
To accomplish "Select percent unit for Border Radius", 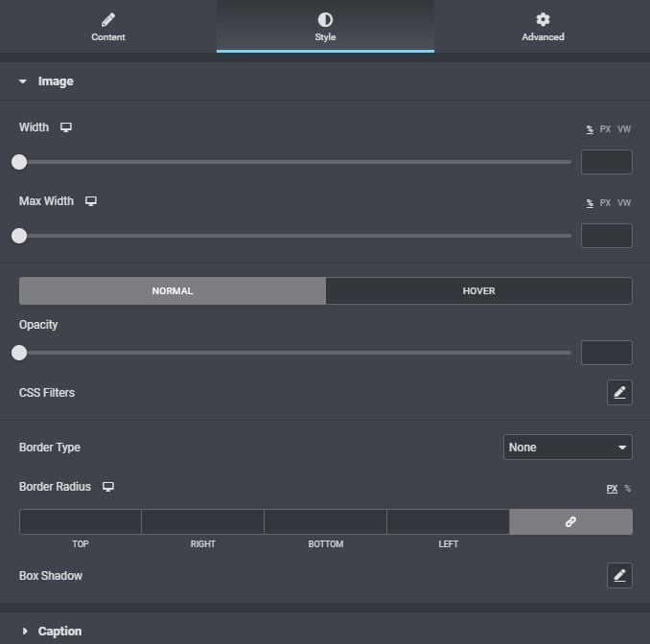I will point(628,489).
